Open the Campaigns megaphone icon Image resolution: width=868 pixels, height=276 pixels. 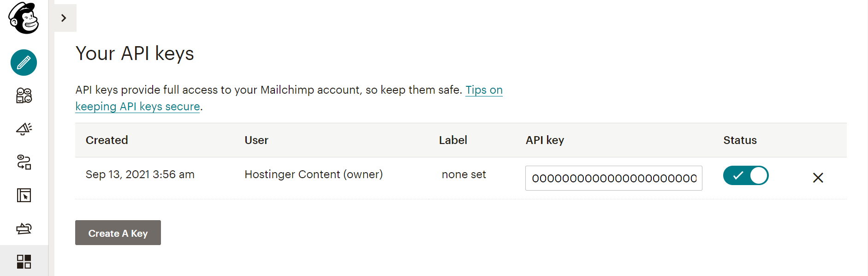point(24,129)
